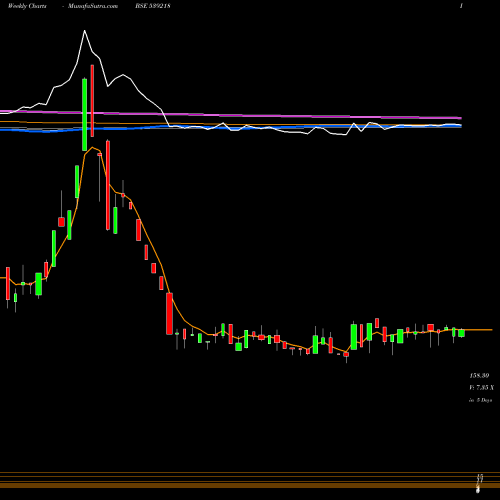Click the tallest green candlestick at the peak
This screenshot has height=500, width=500.
(x=85, y=114)
